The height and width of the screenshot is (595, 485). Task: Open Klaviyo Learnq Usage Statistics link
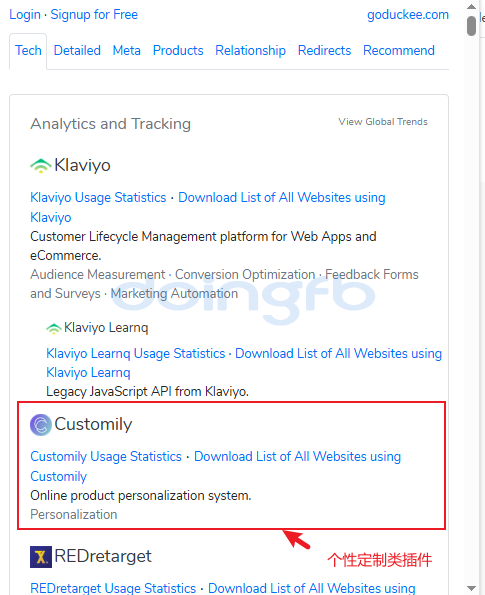point(136,354)
